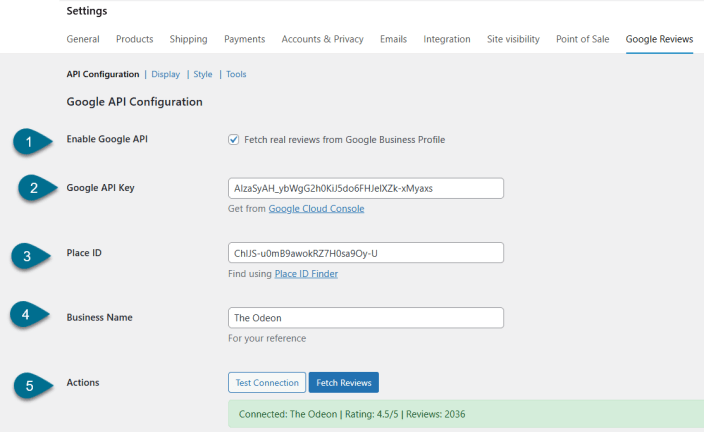Switch to the Integration tab
The height and width of the screenshot is (432, 704).
(x=447, y=39)
